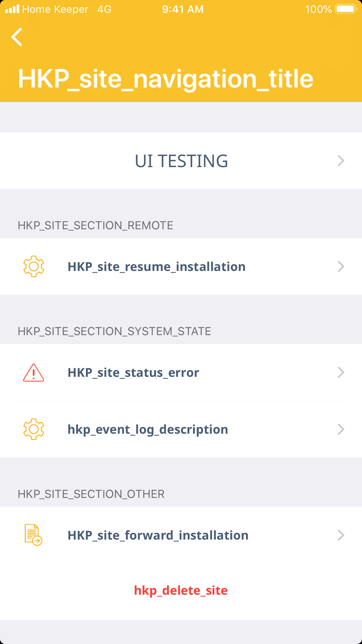
Task: Tap the HKP_site_navigation_title heading
Action: pyautogui.click(x=166, y=79)
